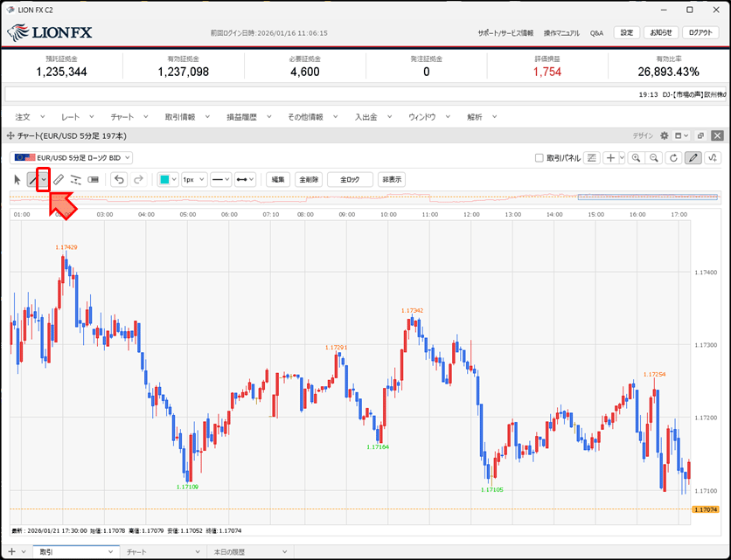
Task: Click the ログアウト button
Action: tap(700, 33)
